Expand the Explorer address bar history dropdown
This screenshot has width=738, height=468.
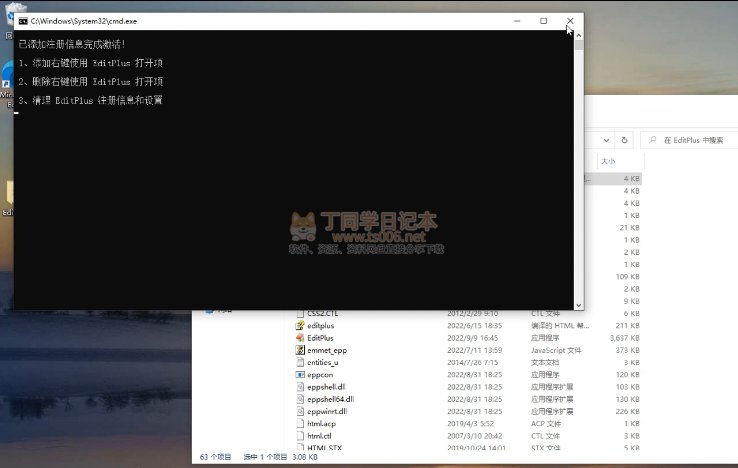click(606, 140)
